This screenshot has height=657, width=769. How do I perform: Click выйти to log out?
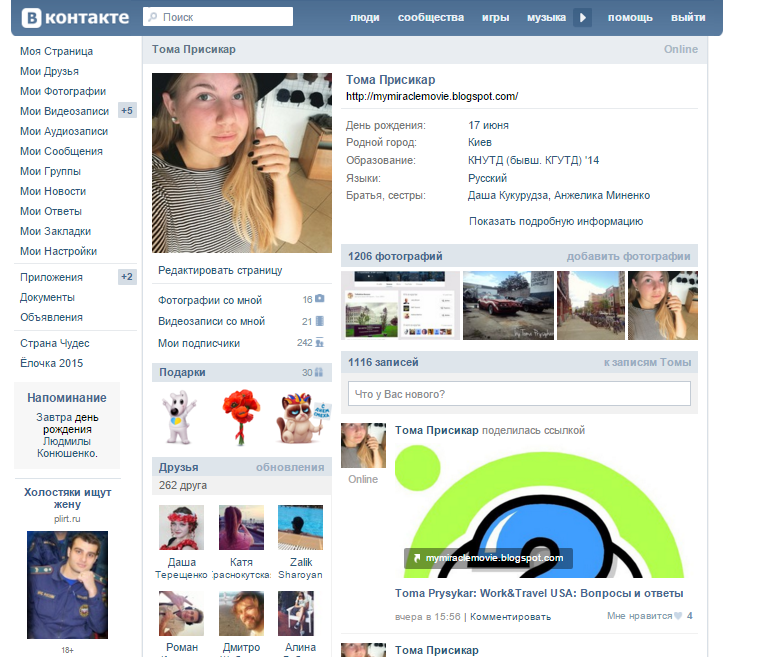click(688, 18)
